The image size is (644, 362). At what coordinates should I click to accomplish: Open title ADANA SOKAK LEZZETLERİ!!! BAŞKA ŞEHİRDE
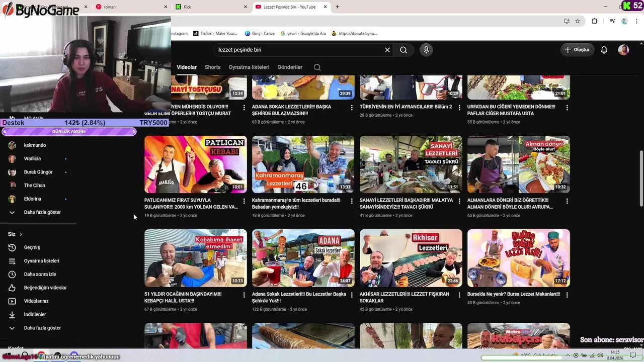point(292,110)
